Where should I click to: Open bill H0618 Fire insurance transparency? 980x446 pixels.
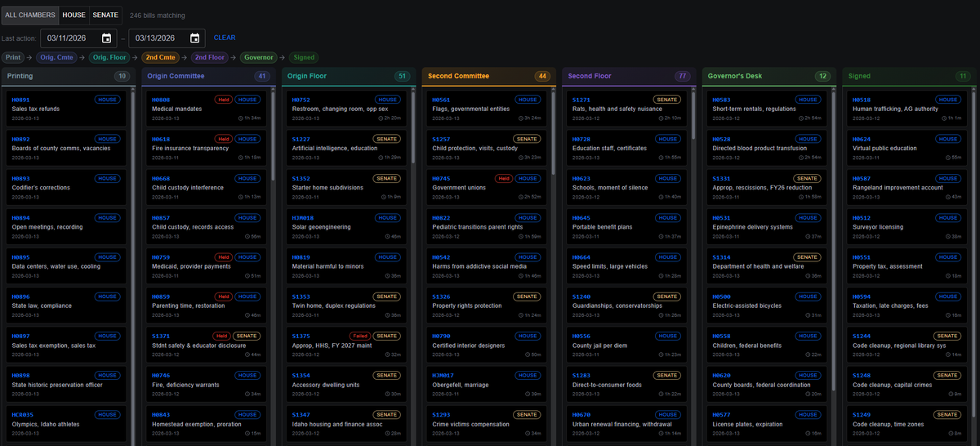pyautogui.click(x=207, y=147)
